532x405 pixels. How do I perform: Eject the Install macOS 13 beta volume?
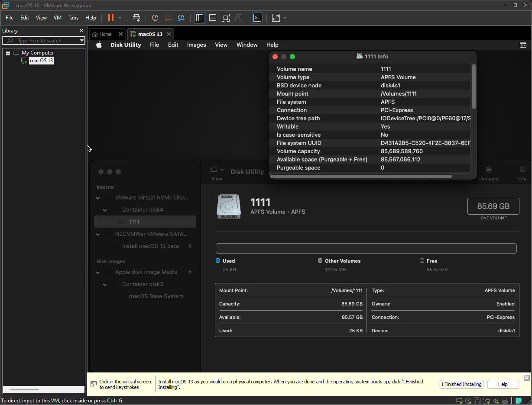190,246
